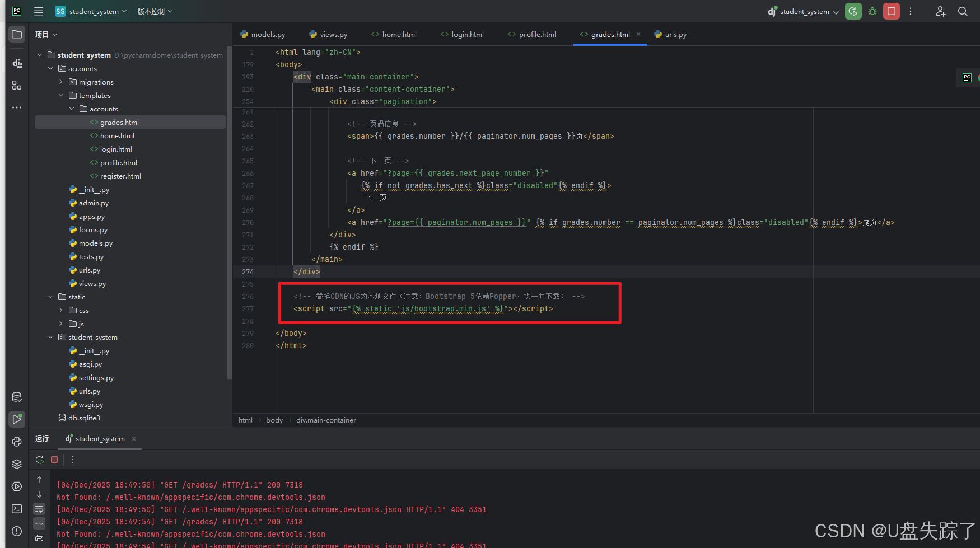Open the Code With Me add-user icon
Viewport: 980px width, 548px height.
[x=941, y=11]
